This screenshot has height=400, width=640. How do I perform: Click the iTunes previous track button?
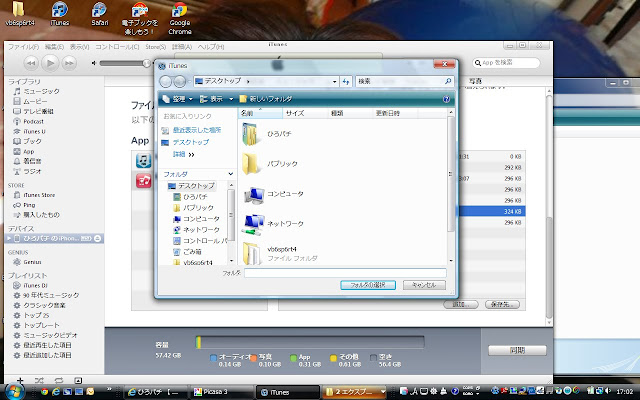31,63
